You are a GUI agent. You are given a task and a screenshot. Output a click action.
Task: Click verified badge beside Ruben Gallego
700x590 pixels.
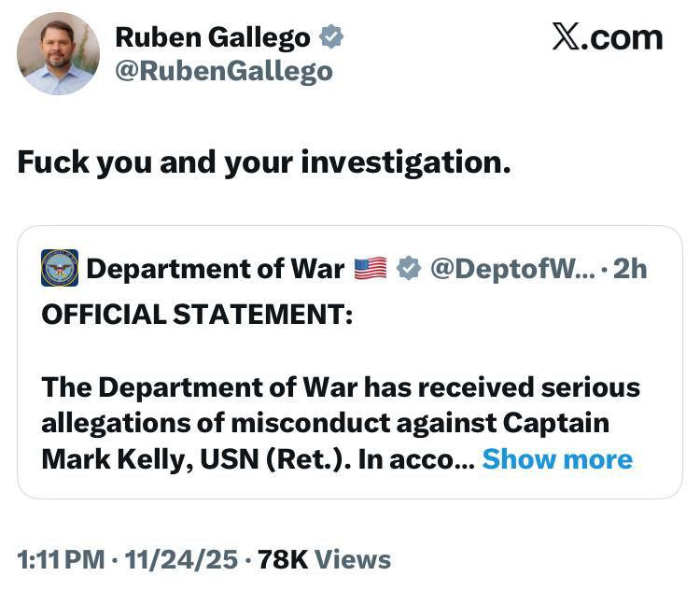[331, 37]
